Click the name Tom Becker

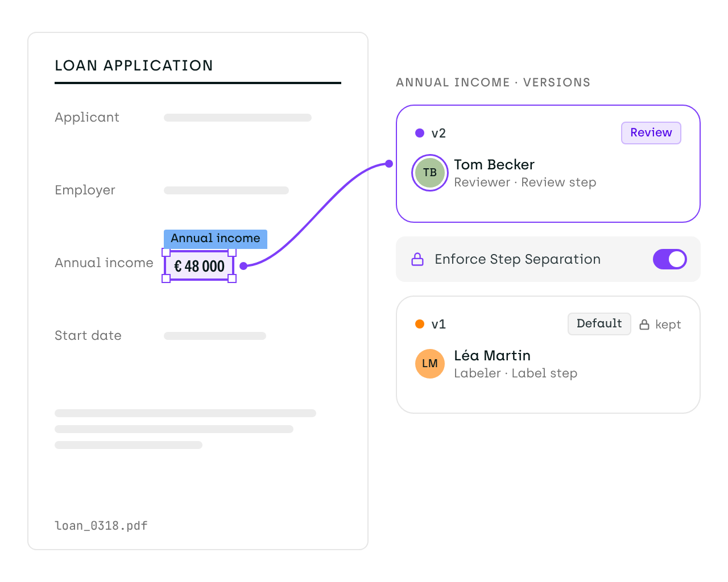[x=494, y=165]
